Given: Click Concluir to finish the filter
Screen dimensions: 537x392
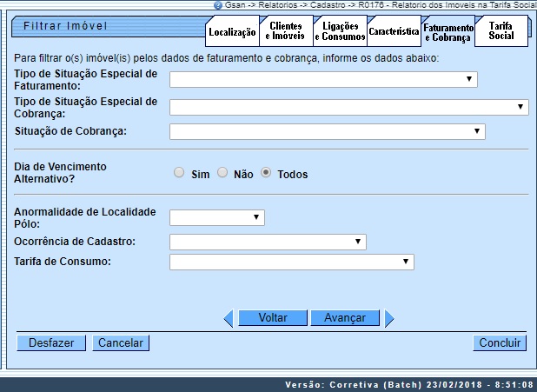Looking at the screenshot, I should tap(501, 343).
